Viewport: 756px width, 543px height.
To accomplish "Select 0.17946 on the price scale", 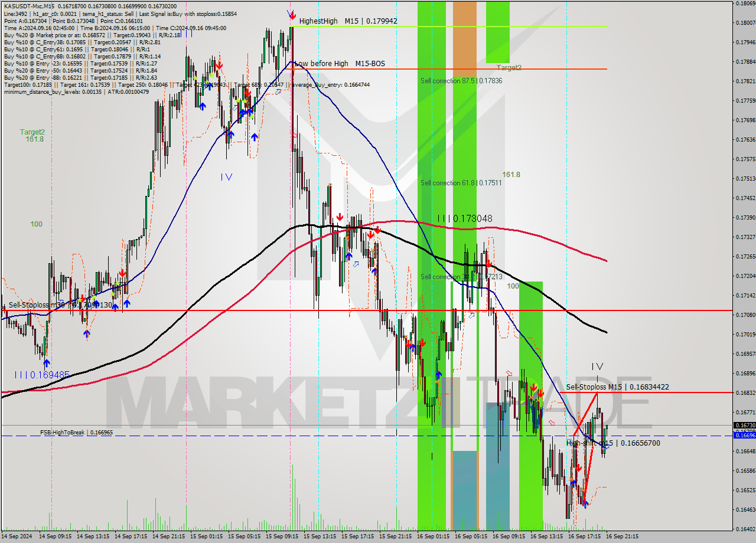I will pyautogui.click(x=745, y=42).
